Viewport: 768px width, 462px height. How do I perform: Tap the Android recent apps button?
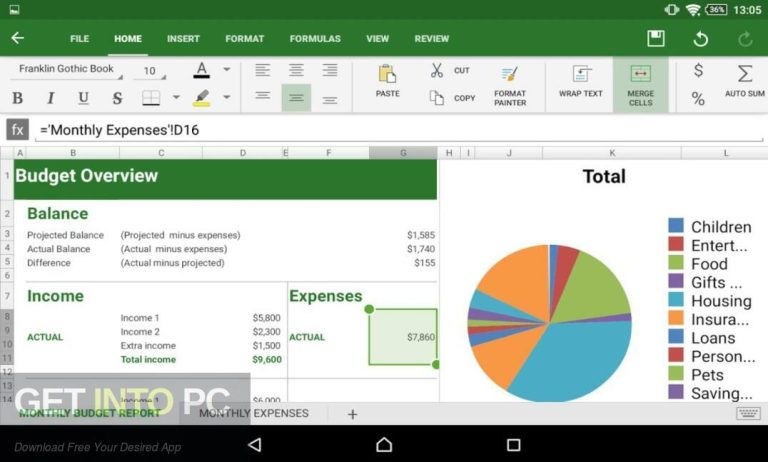[x=513, y=444]
